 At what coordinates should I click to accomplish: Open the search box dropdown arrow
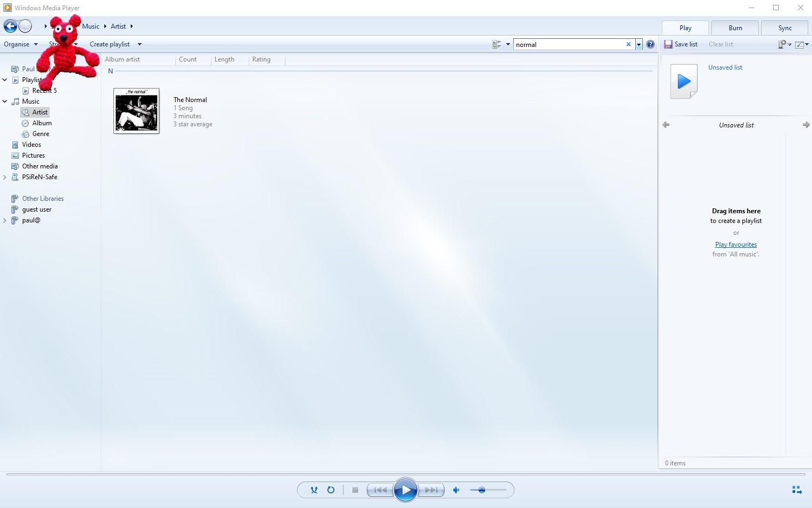click(639, 44)
